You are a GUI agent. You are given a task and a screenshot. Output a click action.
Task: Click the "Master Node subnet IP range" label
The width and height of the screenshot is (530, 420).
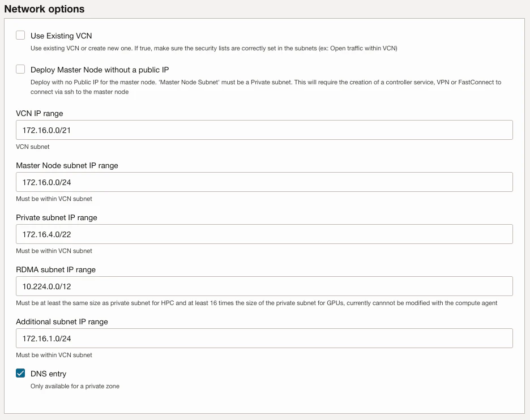click(x=67, y=166)
